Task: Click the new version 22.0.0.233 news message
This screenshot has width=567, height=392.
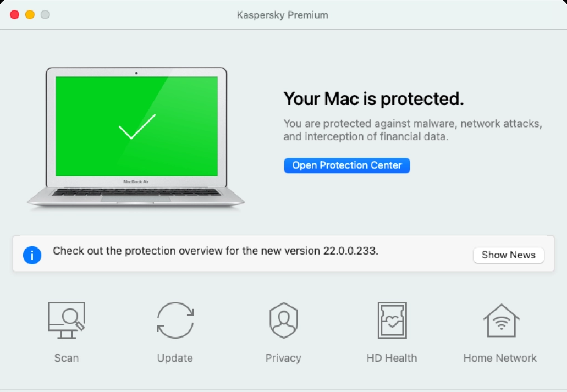Action: click(x=216, y=251)
